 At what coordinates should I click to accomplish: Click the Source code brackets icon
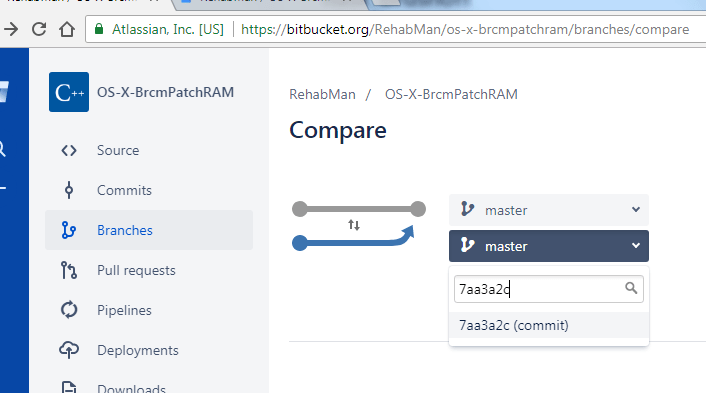(x=69, y=150)
